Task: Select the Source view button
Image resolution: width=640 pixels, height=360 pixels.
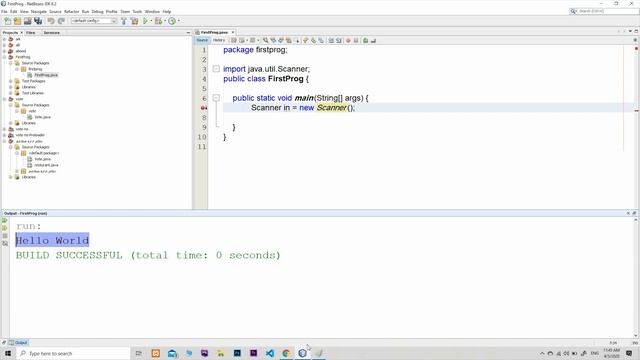Action: click(202, 40)
